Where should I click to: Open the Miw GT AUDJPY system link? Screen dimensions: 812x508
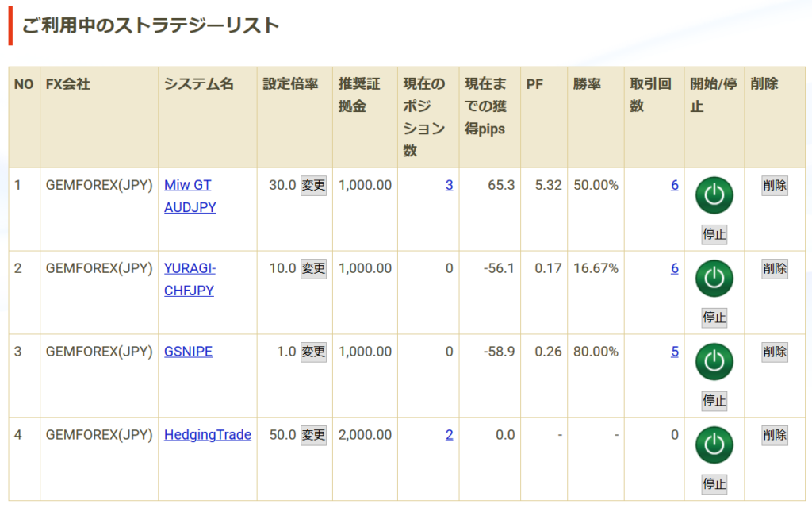190,196
